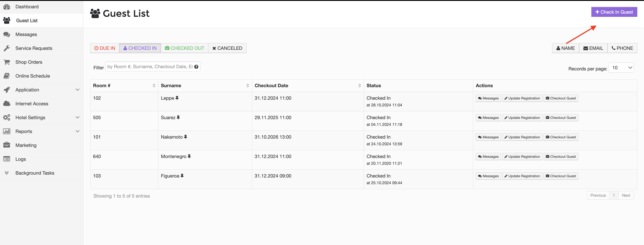The height and width of the screenshot is (245, 644).
Task: Update Registration for Montenegro room 640
Action: pyautogui.click(x=522, y=157)
